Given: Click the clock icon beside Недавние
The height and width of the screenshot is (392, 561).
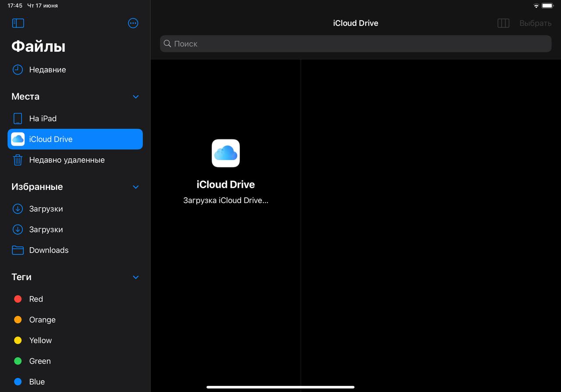Looking at the screenshot, I should [x=18, y=70].
